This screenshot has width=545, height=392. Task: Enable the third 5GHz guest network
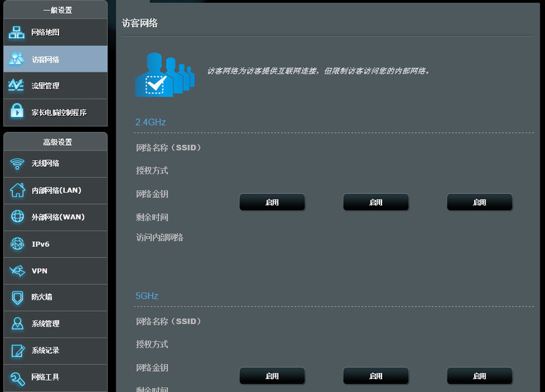pos(480,376)
